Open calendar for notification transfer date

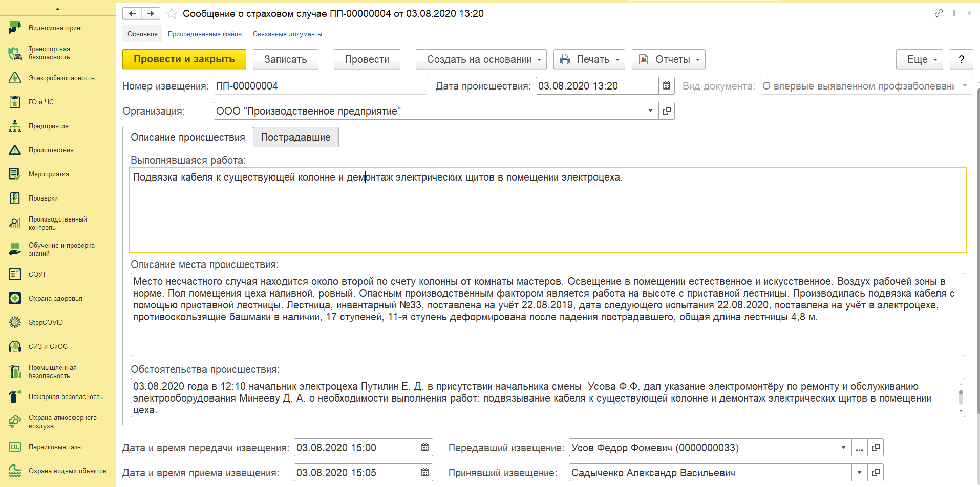coord(425,448)
